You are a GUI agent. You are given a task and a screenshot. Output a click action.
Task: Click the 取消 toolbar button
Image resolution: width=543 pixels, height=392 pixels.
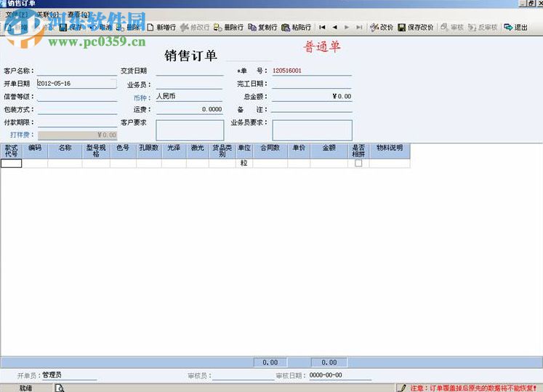click(101, 28)
